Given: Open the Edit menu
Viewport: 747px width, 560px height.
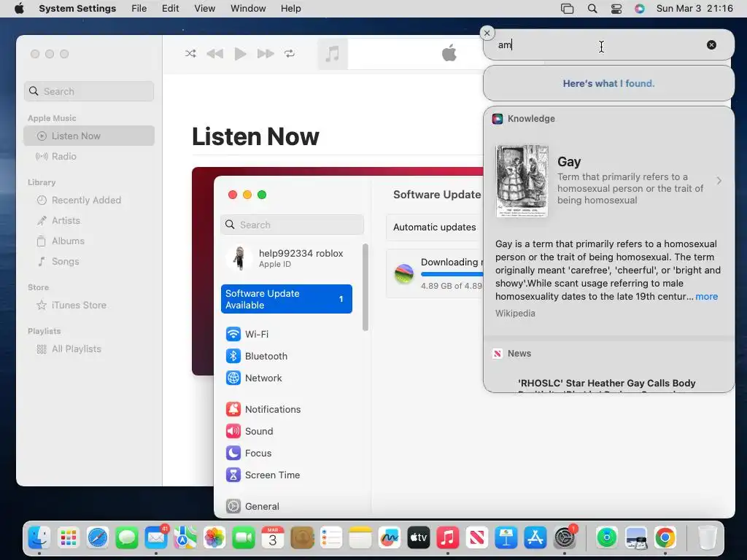Looking at the screenshot, I should [x=170, y=9].
